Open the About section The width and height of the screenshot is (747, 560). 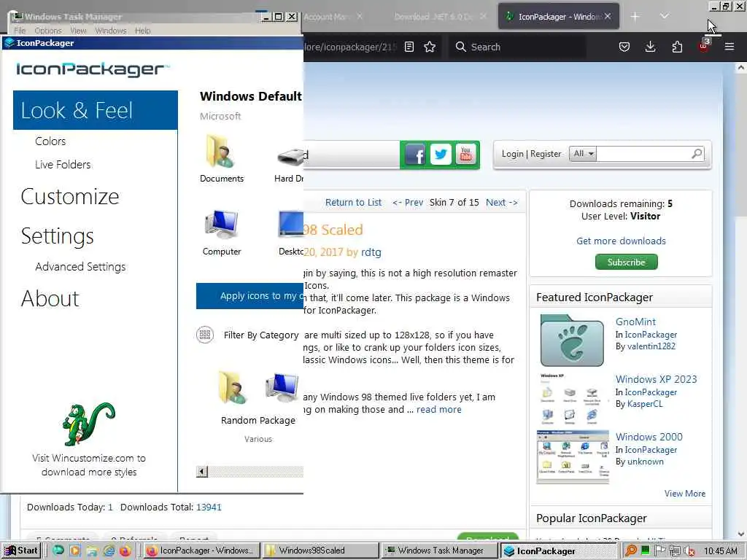(50, 298)
